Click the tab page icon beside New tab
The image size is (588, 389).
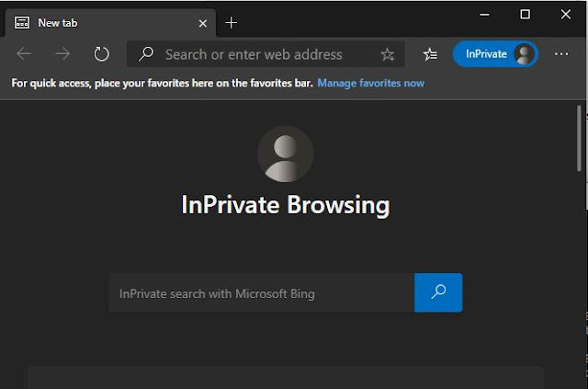(22, 23)
